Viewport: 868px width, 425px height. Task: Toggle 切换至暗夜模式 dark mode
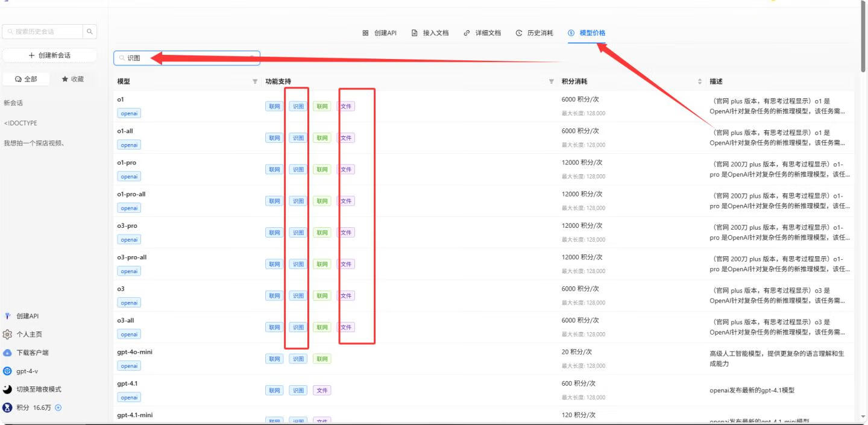7,389
